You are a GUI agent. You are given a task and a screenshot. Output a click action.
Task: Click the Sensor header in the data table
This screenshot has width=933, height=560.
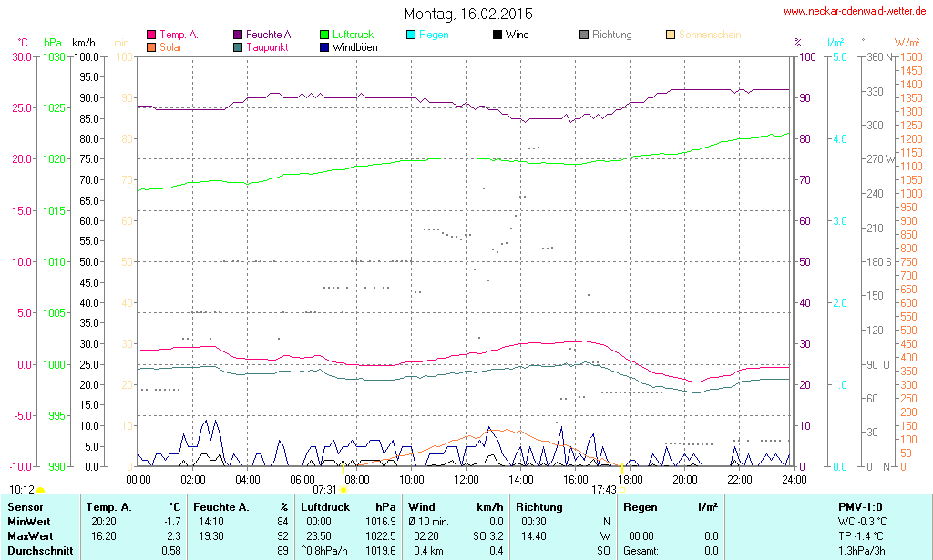[25, 506]
